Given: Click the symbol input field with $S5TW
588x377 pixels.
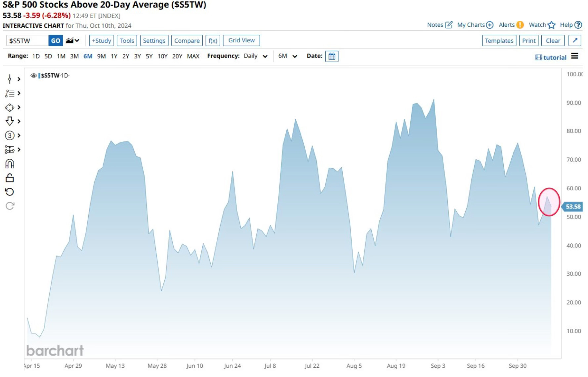Looking at the screenshot, I should (27, 41).
